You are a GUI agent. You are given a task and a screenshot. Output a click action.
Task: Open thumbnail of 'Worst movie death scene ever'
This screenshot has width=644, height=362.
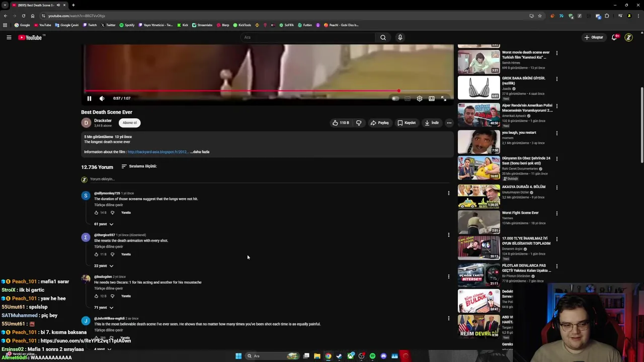(x=478, y=62)
